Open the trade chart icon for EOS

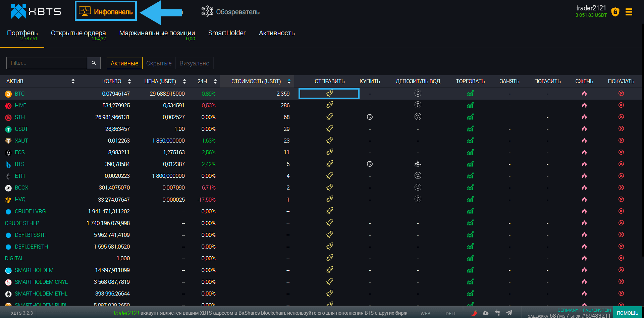pos(470,152)
